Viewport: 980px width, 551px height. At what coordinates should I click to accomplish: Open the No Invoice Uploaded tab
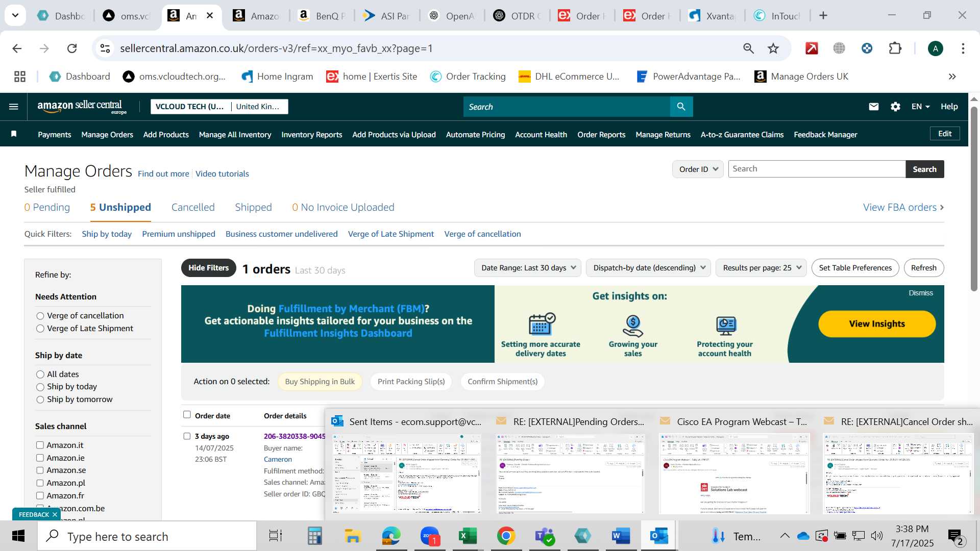pos(343,208)
